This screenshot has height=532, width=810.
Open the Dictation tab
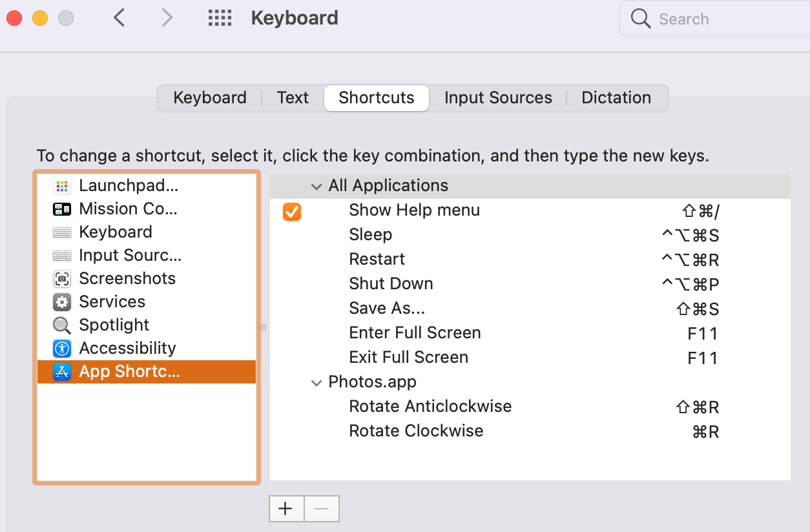pos(616,98)
